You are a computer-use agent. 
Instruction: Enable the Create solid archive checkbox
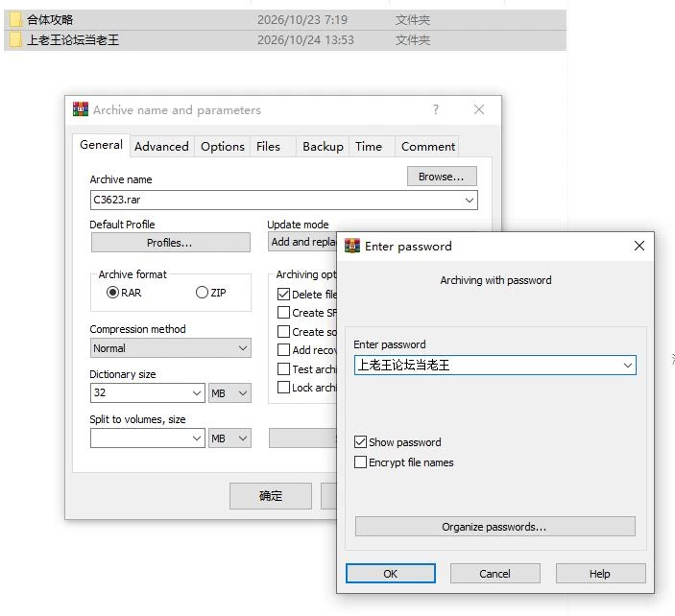tap(283, 332)
